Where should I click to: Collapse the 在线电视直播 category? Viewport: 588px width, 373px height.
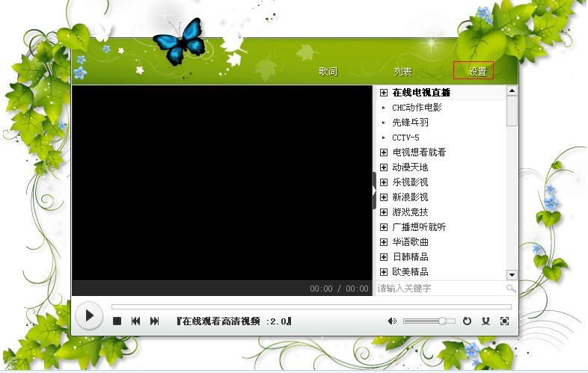coord(384,93)
